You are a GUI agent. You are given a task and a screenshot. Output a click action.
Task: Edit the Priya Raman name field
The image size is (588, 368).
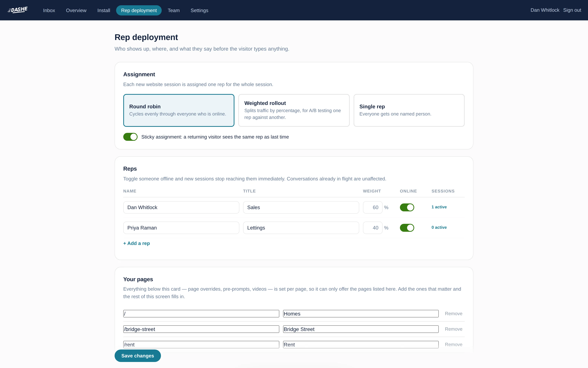181,228
